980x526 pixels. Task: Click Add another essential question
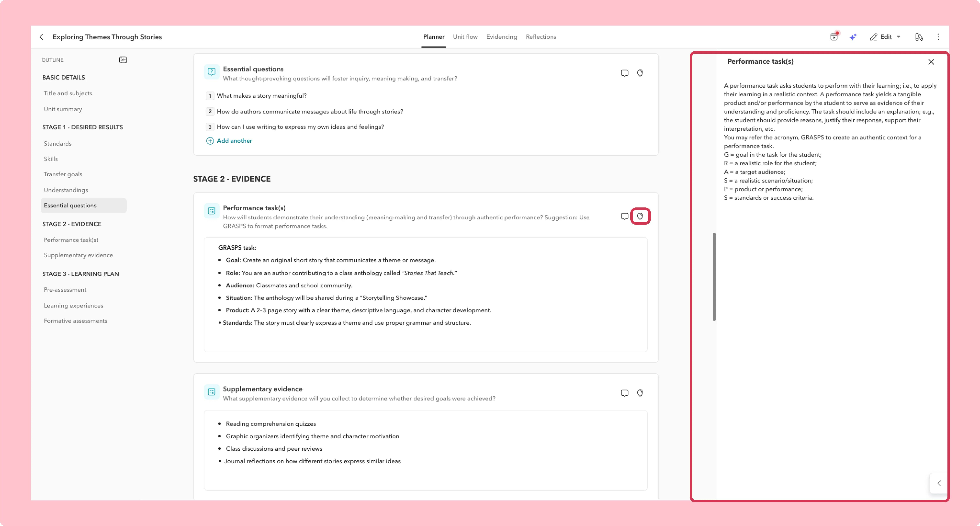(x=229, y=141)
